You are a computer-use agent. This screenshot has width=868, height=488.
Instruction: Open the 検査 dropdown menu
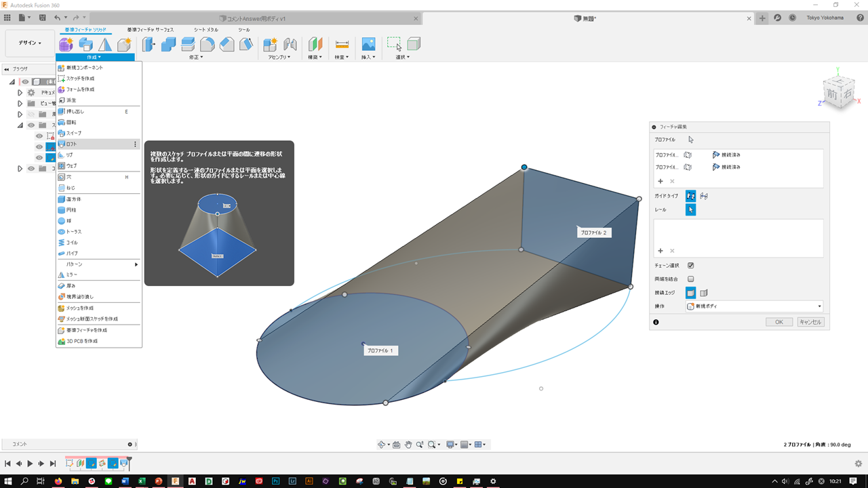click(x=342, y=57)
